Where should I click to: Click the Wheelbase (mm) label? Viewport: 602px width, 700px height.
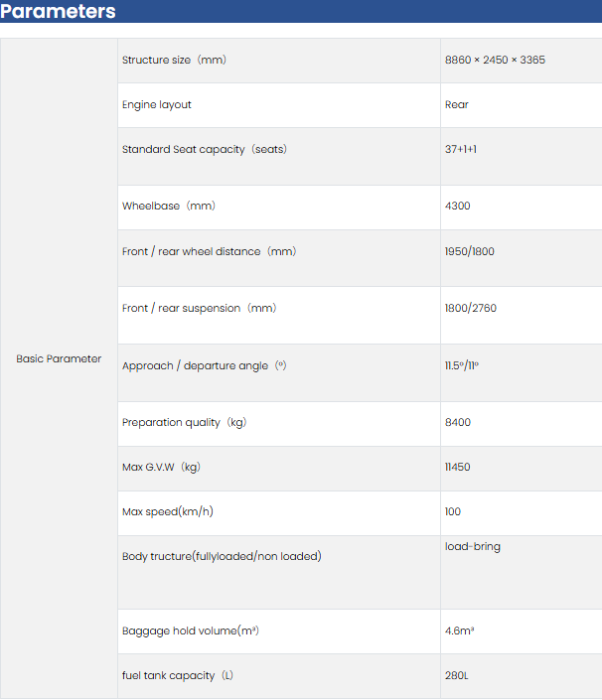click(168, 206)
